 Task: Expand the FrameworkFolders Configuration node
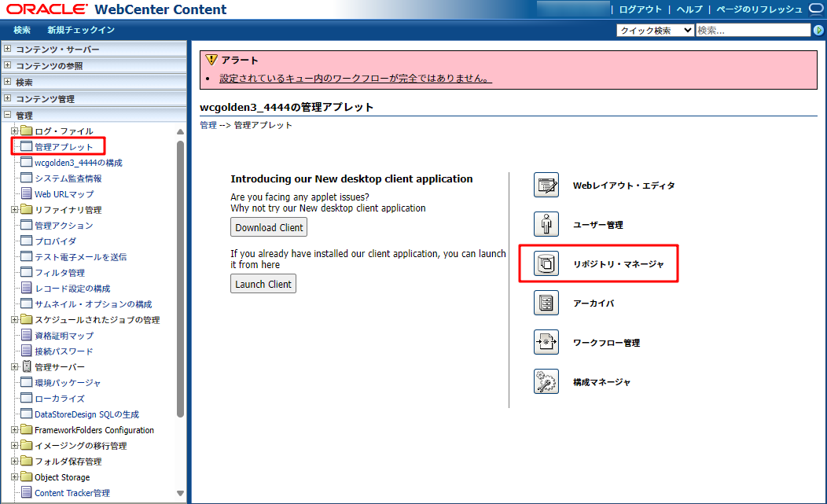coord(14,429)
